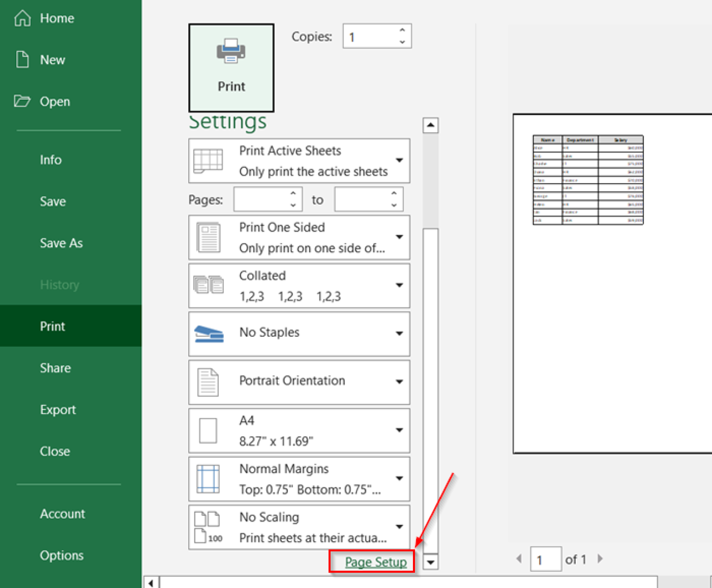Image resolution: width=712 pixels, height=588 pixels.
Task: Open the Page Setup dialog
Action: click(375, 562)
